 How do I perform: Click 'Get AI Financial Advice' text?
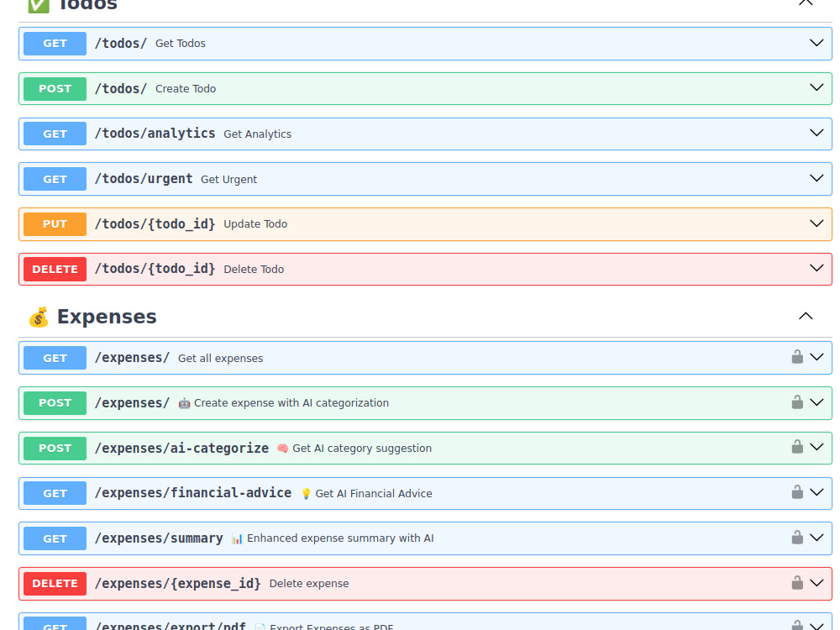374,493
